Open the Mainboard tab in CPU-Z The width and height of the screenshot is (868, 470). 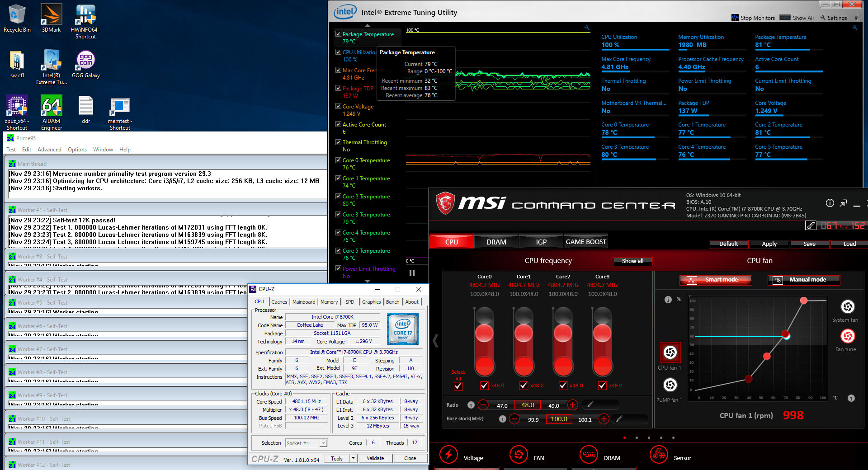(x=304, y=302)
